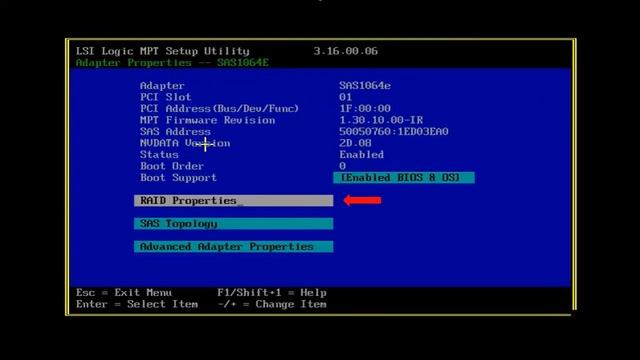Click the PCI address value 1F:00:00
This screenshot has height=360, width=640.
(x=365, y=109)
